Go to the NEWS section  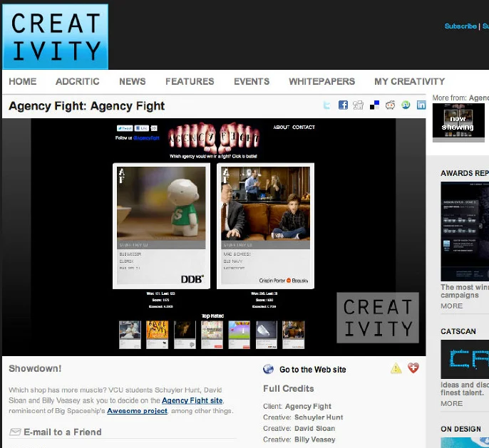(133, 81)
